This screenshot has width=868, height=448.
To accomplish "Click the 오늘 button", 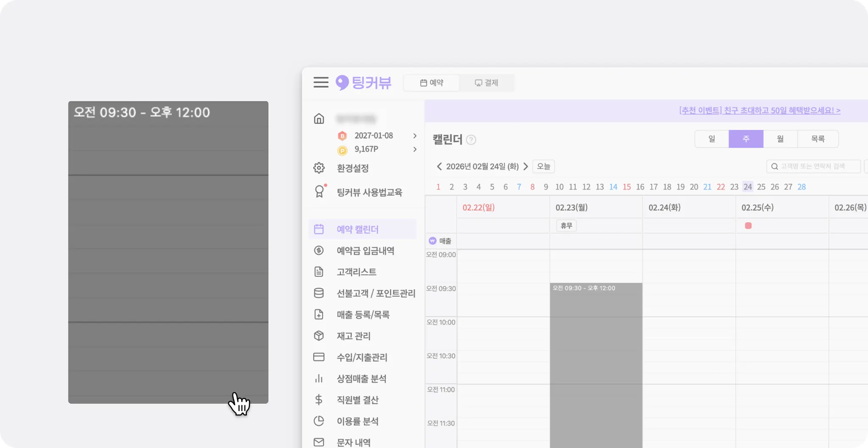I will (543, 166).
